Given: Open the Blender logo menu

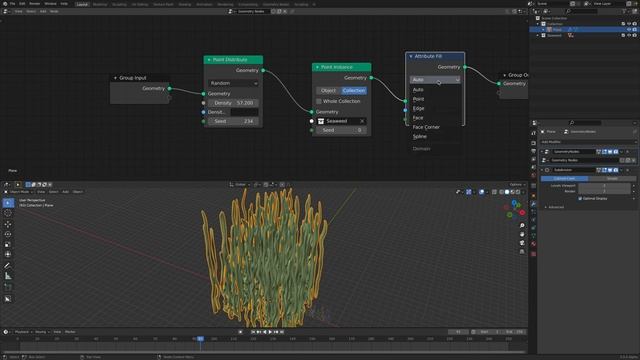Looking at the screenshot, I should [5, 4].
